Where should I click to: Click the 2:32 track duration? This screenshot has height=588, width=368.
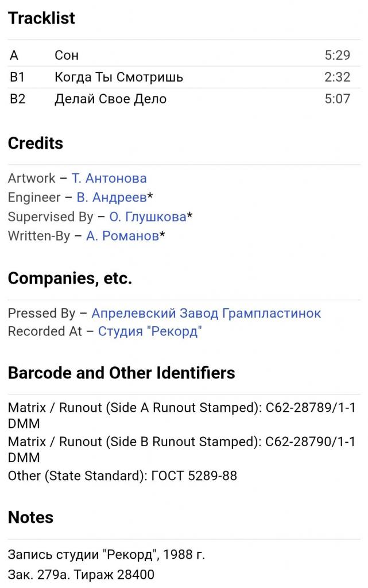(337, 77)
